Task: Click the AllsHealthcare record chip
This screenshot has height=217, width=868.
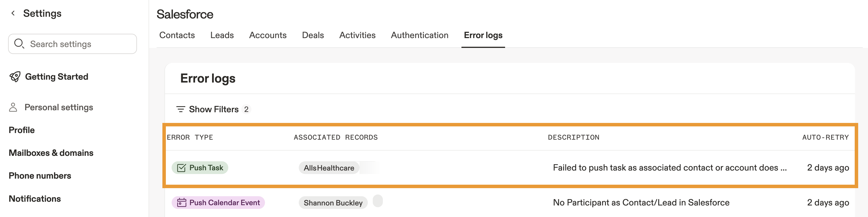Action: (x=329, y=168)
